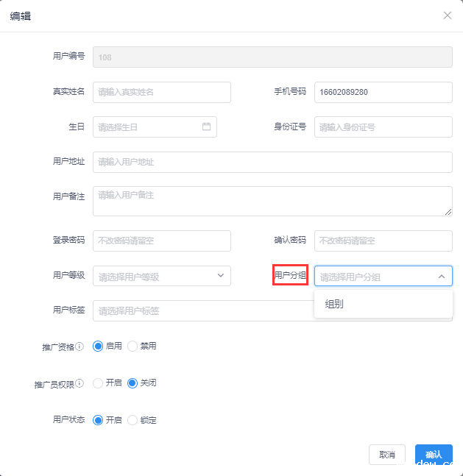463x476 pixels.
Task: Click info icon next to 推广资格
Action: 79,347
